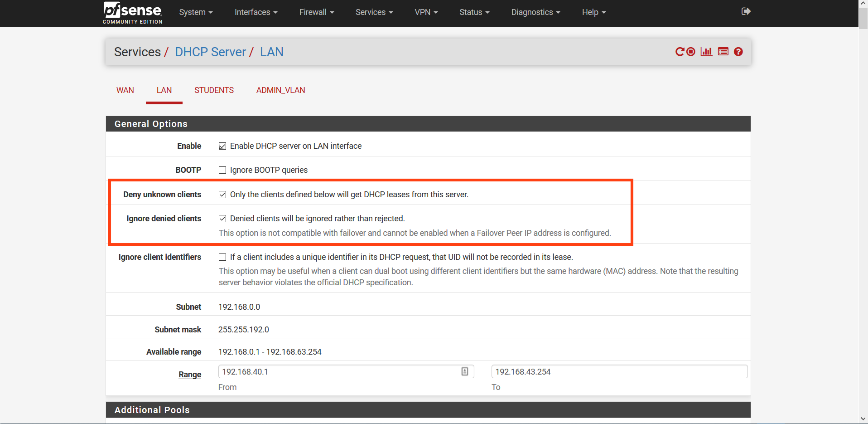The height and width of the screenshot is (424, 868).
Task: Click the DHCP Server breadcrumb link
Action: [x=210, y=52]
